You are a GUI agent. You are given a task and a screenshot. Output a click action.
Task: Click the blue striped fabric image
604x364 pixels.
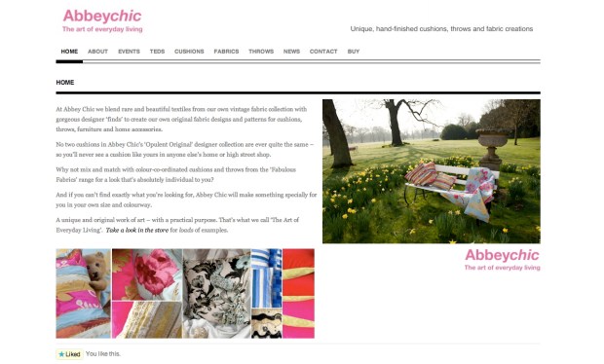click(x=267, y=277)
